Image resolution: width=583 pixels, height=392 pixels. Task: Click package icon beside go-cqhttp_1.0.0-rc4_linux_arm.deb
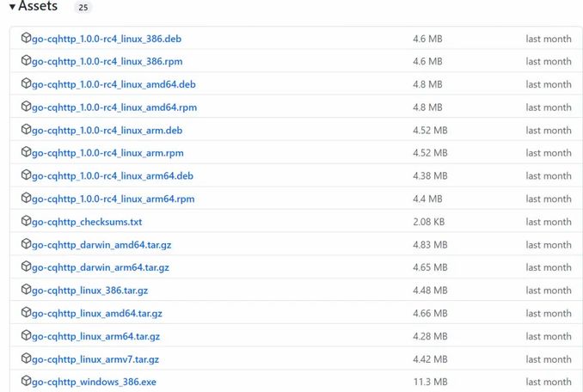(x=26, y=130)
